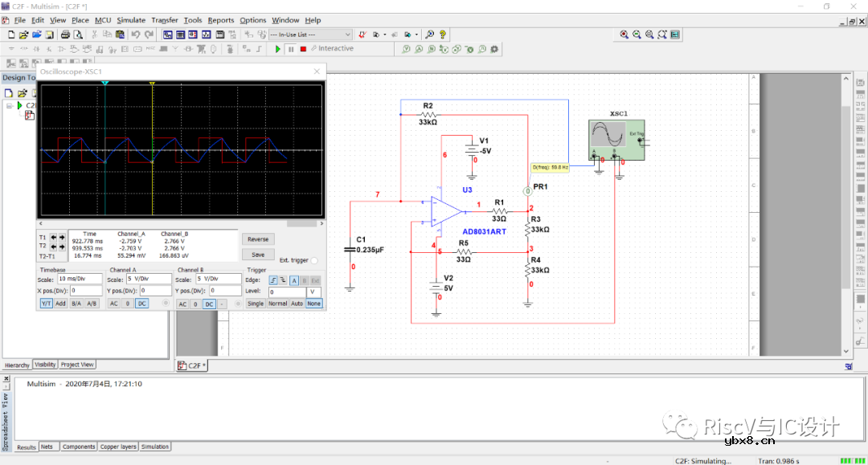This screenshot has width=868, height=465.
Task: Open the Simulate menu
Action: (x=131, y=20)
